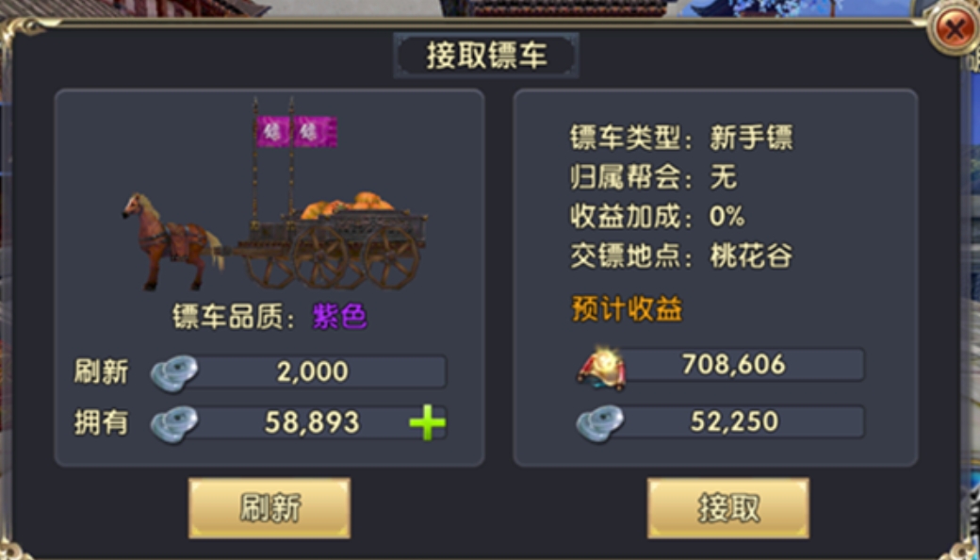980x560 pixels.
Task: Click the purple 紫色 quality label
Action: tap(339, 317)
